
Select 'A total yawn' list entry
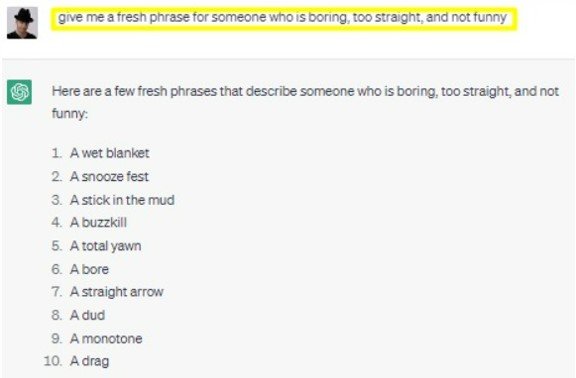(105, 246)
